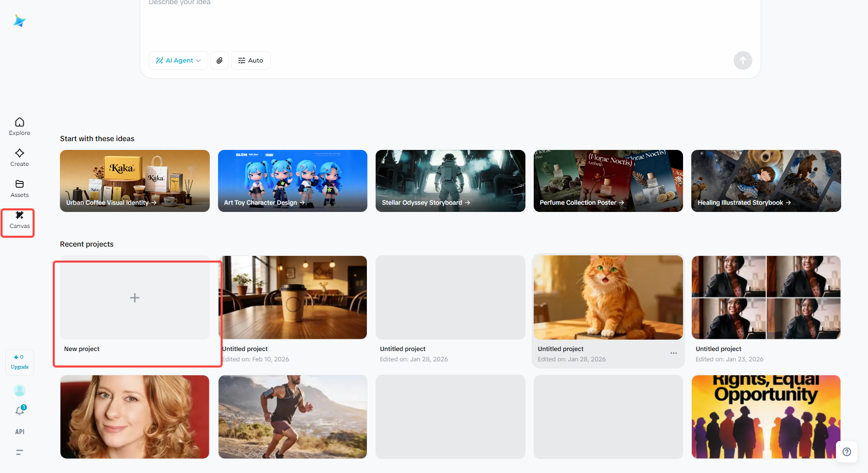Image resolution: width=868 pixels, height=473 pixels.
Task: Create a New project tile
Action: (135, 298)
